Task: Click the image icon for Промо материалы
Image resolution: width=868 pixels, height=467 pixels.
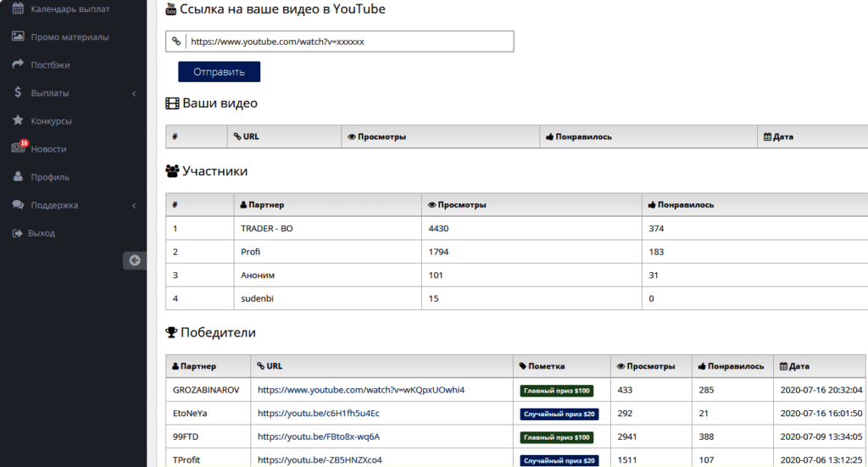Action: coord(17,37)
